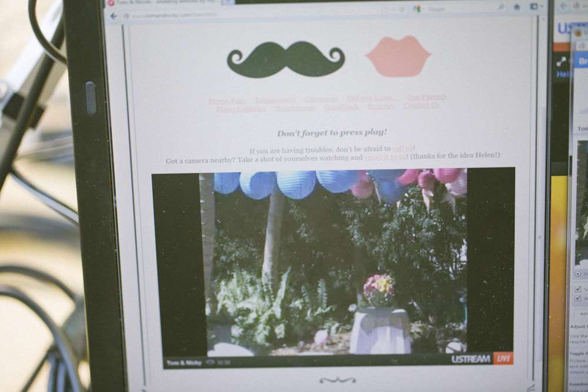Click the orange LIVE badge
The image size is (588, 392).
(x=503, y=359)
